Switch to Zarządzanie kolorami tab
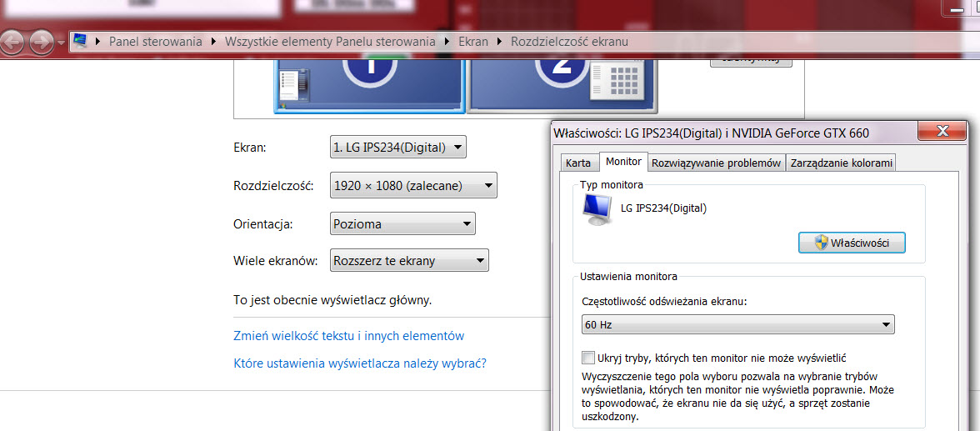This screenshot has width=980, height=431. 841,163
